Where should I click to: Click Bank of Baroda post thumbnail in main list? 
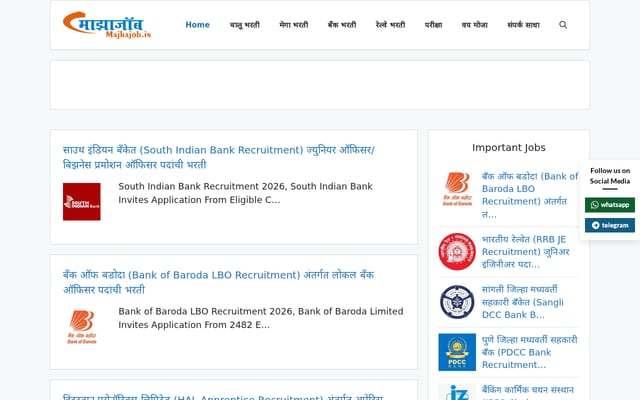point(82,327)
